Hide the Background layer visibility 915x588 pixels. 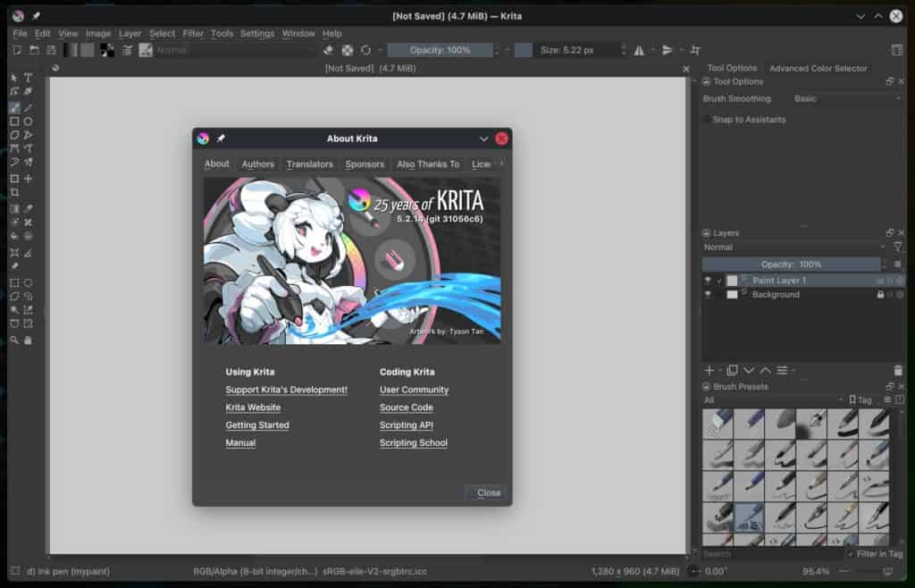pos(705,294)
